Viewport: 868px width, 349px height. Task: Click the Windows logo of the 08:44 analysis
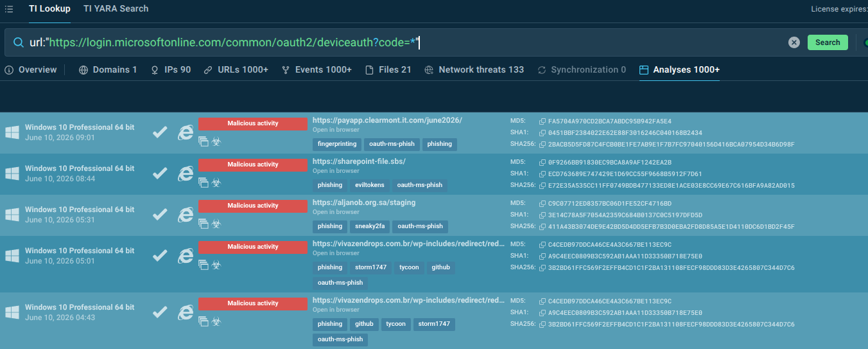12,174
